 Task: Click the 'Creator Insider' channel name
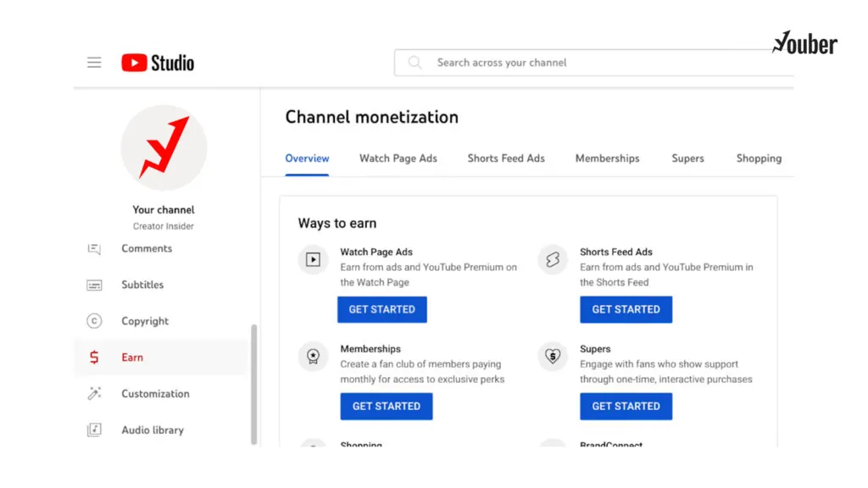(x=164, y=226)
